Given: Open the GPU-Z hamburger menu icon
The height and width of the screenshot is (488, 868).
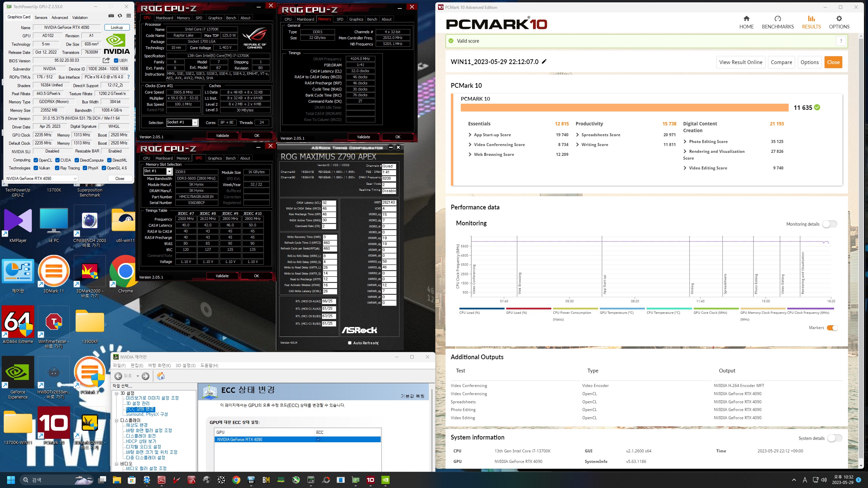Looking at the screenshot, I should coord(129,16).
